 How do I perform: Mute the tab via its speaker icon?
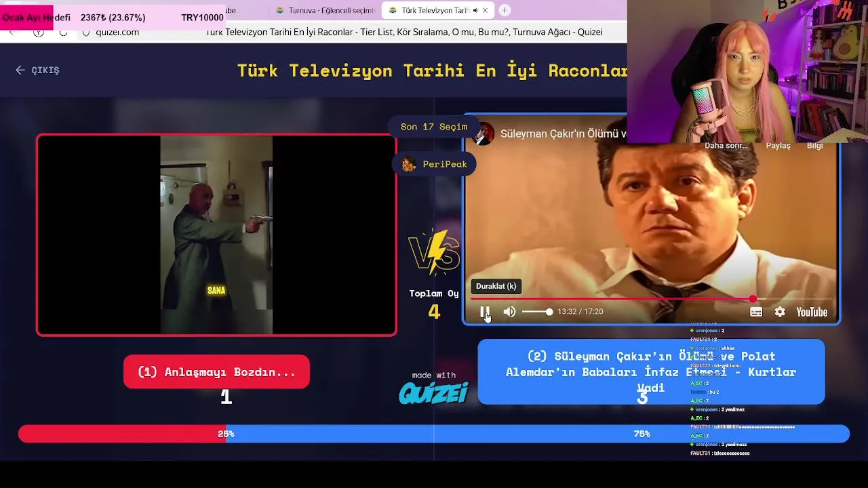click(x=475, y=10)
